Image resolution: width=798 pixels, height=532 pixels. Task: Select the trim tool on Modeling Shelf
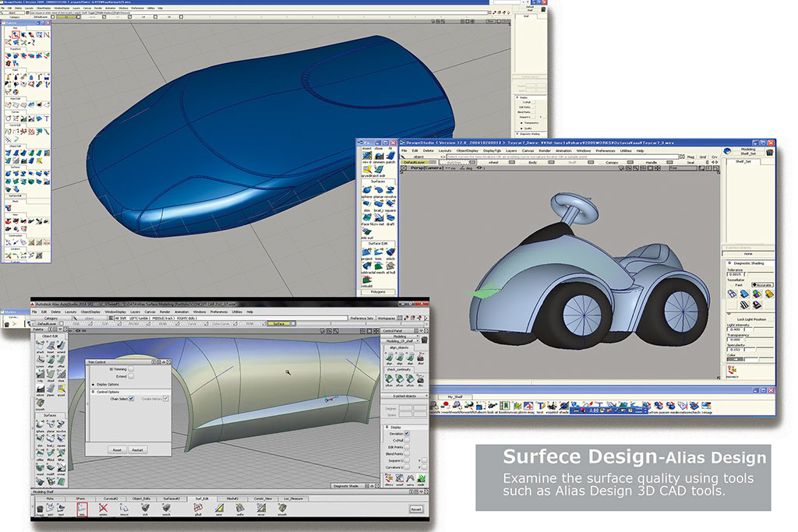click(82, 509)
